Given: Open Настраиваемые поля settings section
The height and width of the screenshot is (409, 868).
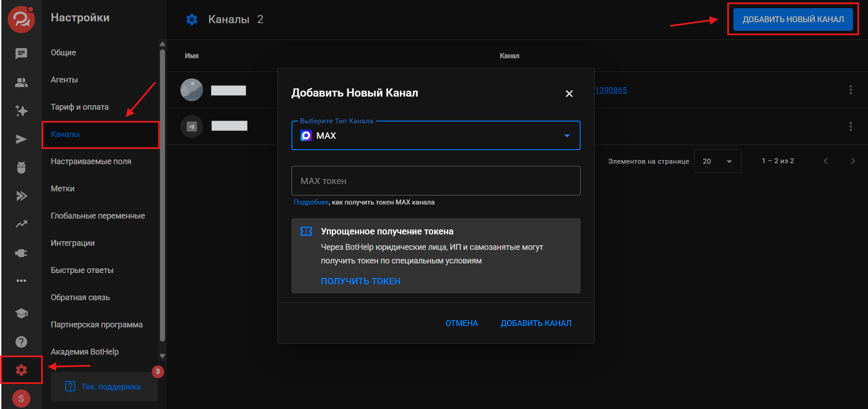Looking at the screenshot, I should [91, 161].
